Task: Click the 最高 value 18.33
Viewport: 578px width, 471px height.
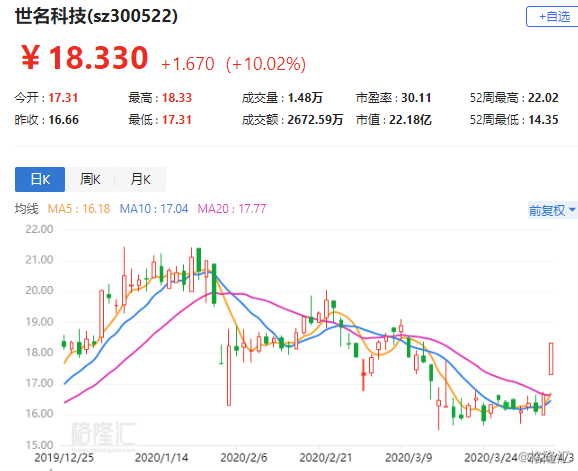Action: click(x=177, y=98)
